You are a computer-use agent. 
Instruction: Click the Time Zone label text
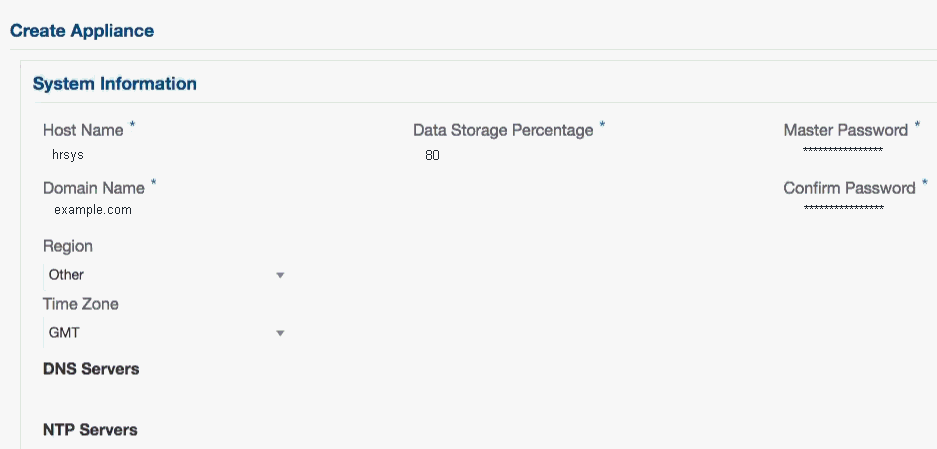click(80, 304)
